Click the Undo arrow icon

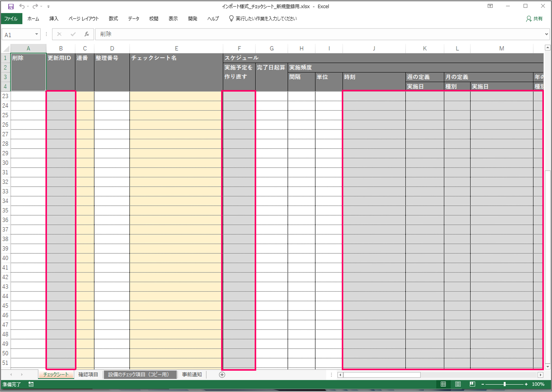[22, 6]
